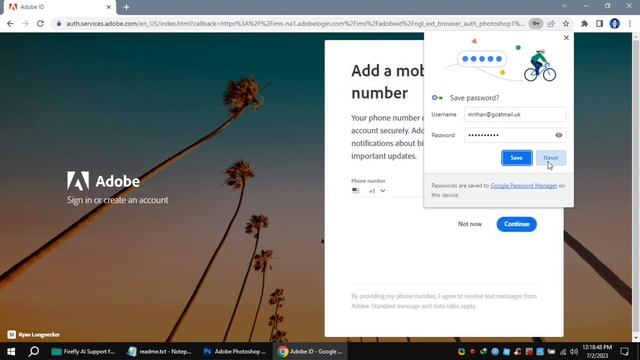Switch to Adobe Photoshop taskbar item
640x360 pixels.
pyautogui.click(x=235, y=351)
